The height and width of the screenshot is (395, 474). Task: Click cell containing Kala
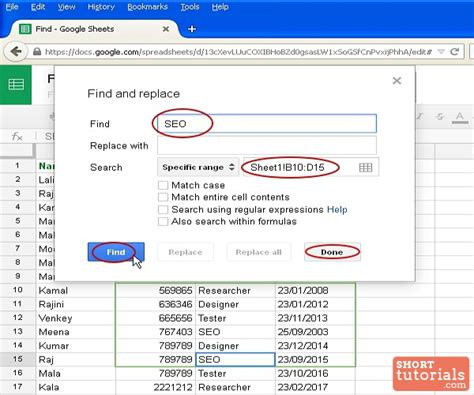(76, 387)
